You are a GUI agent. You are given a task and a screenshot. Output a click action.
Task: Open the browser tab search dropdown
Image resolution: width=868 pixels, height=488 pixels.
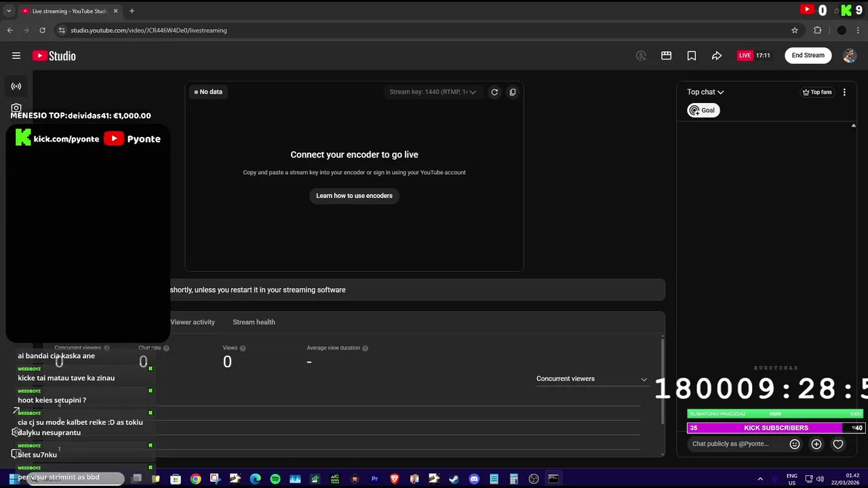9,11
